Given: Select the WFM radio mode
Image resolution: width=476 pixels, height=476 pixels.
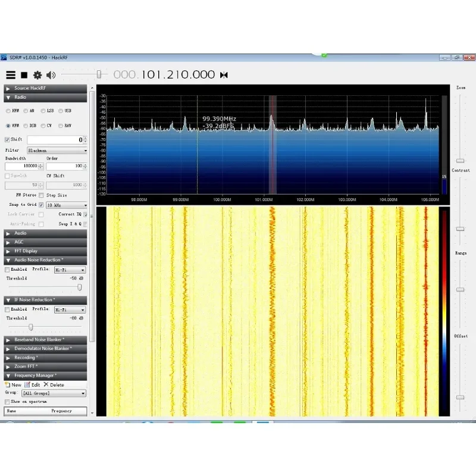Looking at the screenshot, I should tap(8, 126).
